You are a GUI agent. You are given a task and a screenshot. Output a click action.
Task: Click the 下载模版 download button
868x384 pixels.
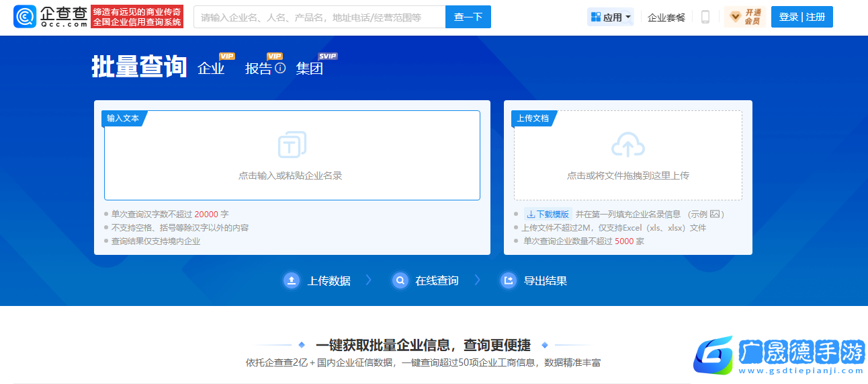[x=548, y=215]
